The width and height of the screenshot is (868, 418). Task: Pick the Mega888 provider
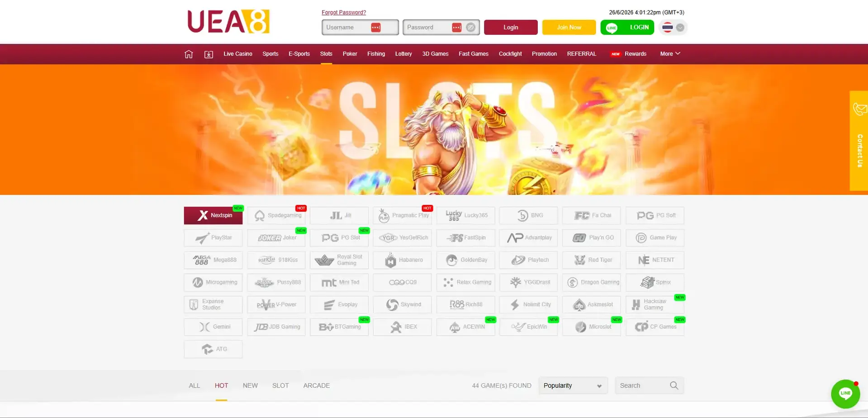[x=213, y=260]
